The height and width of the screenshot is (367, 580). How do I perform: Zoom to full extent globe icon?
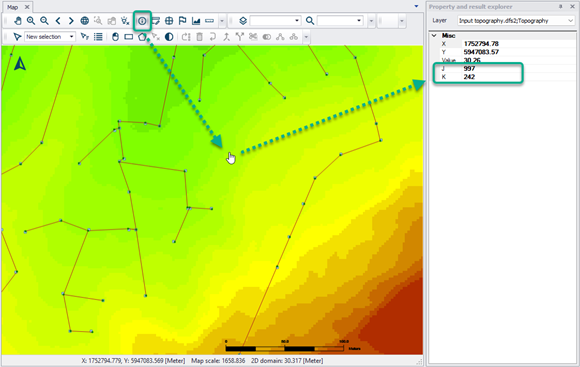(85, 21)
